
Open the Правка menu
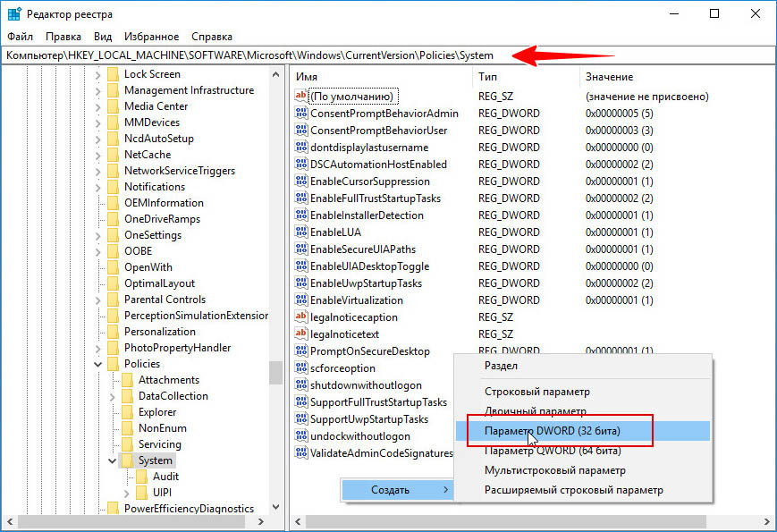(63, 37)
